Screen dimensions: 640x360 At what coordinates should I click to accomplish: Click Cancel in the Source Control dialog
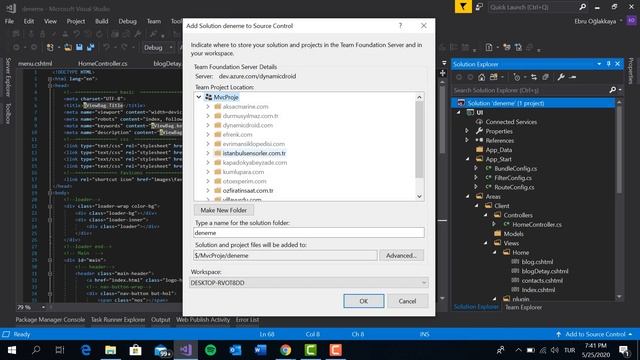tap(407, 301)
